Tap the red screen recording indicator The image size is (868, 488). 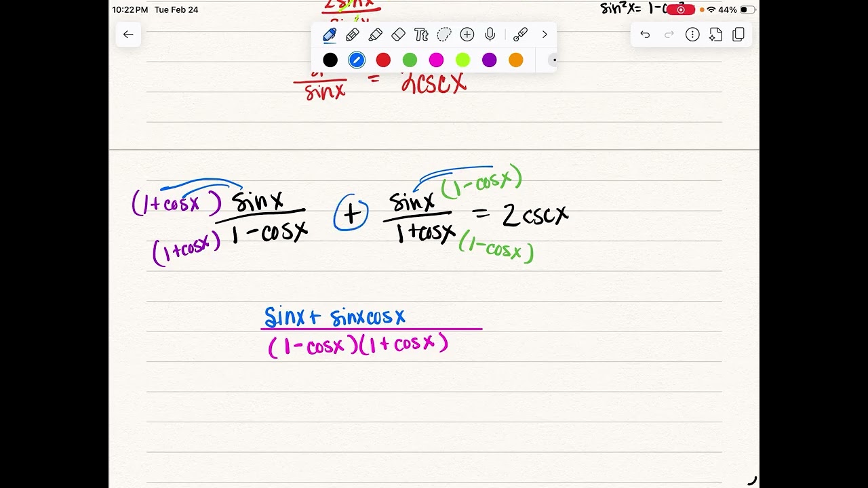[681, 9]
